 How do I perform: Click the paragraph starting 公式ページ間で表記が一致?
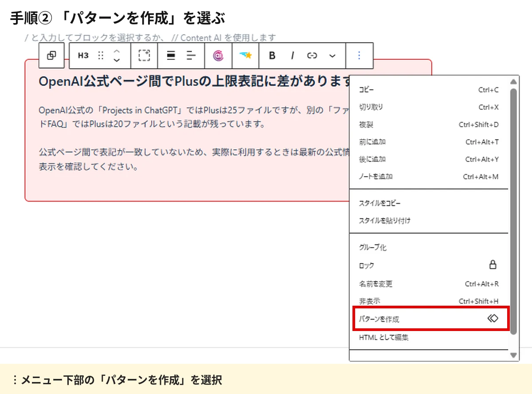(195, 160)
